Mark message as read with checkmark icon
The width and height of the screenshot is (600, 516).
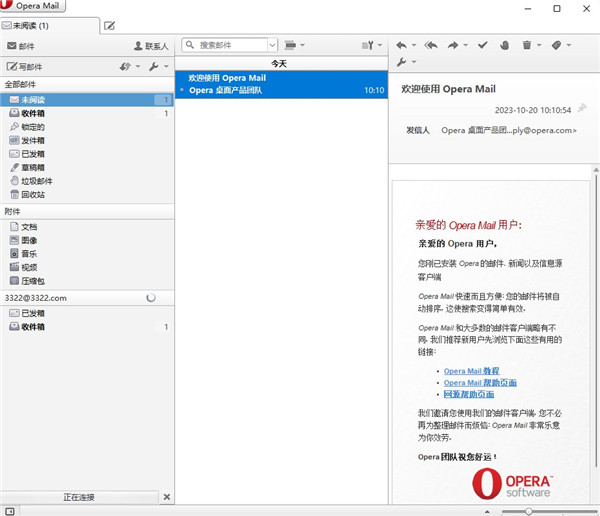482,45
